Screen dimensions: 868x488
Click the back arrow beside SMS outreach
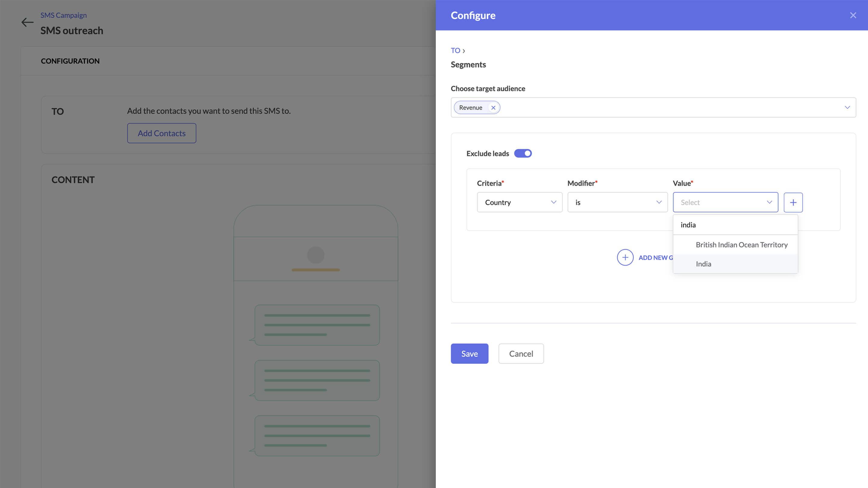point(27,22)
